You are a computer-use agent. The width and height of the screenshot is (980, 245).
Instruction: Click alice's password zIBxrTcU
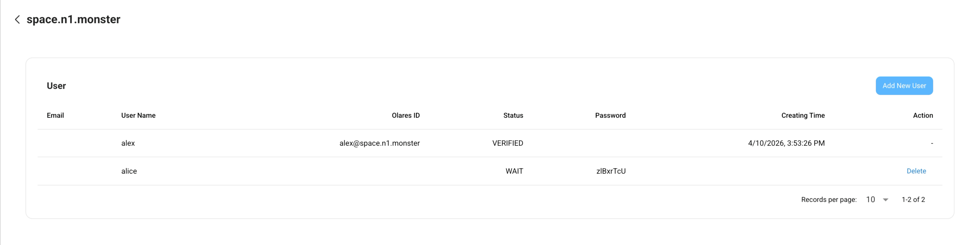point(611,171)
